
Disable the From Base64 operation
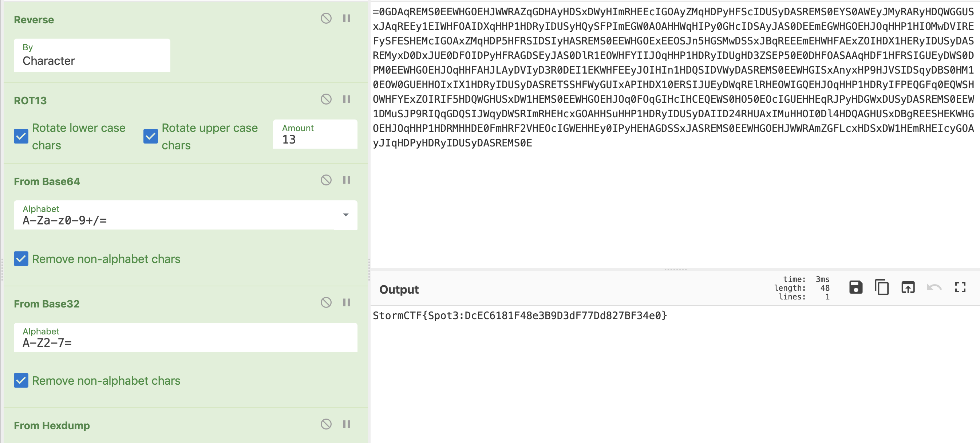(326, 180)
